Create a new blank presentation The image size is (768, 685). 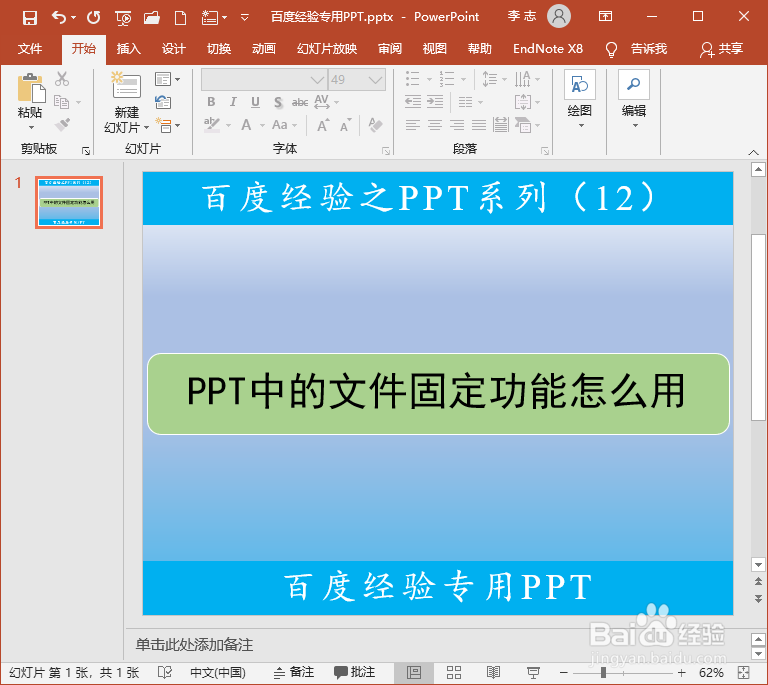point(180,18)
